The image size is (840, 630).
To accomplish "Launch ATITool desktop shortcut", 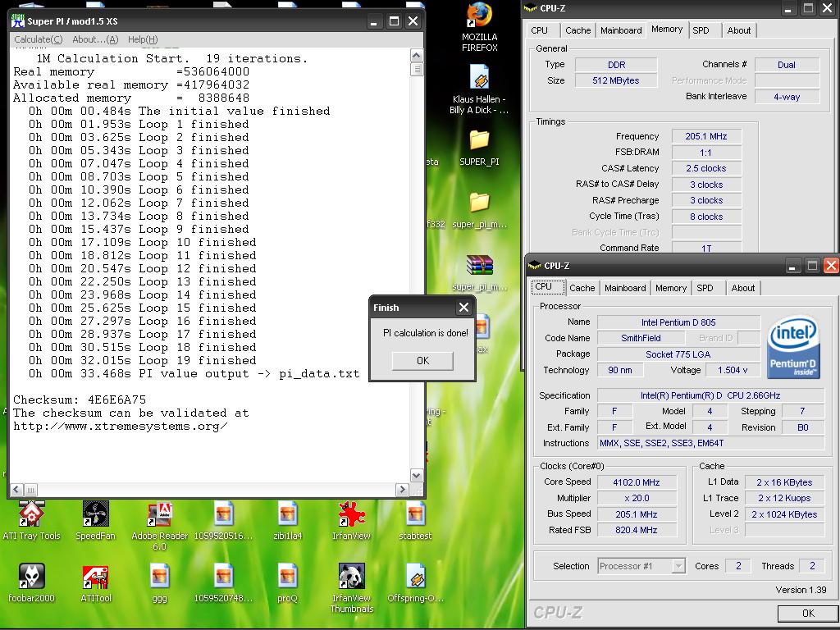I will pyautogui.click(x=95, y=577).
